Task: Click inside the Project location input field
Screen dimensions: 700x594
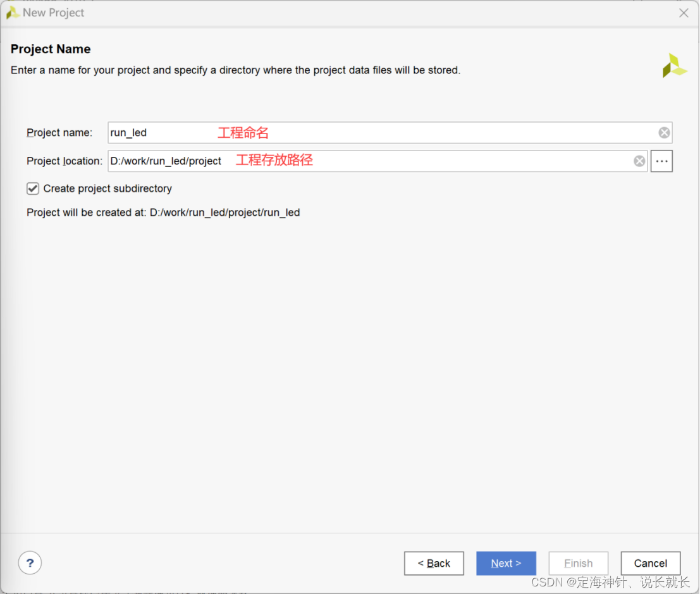Action: click(x=378, y=161)
